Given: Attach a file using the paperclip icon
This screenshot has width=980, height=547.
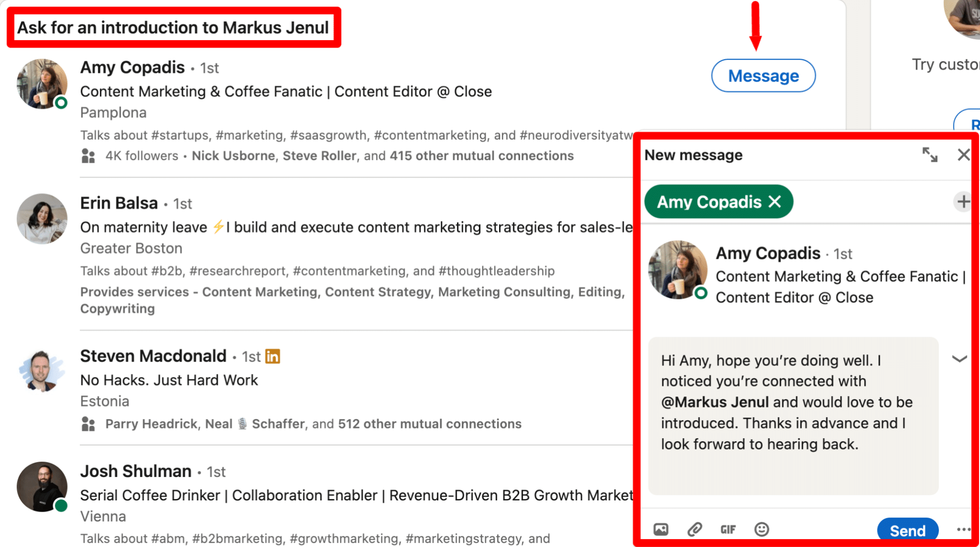Looking at the screenshot, I should (x=695, y=529).
